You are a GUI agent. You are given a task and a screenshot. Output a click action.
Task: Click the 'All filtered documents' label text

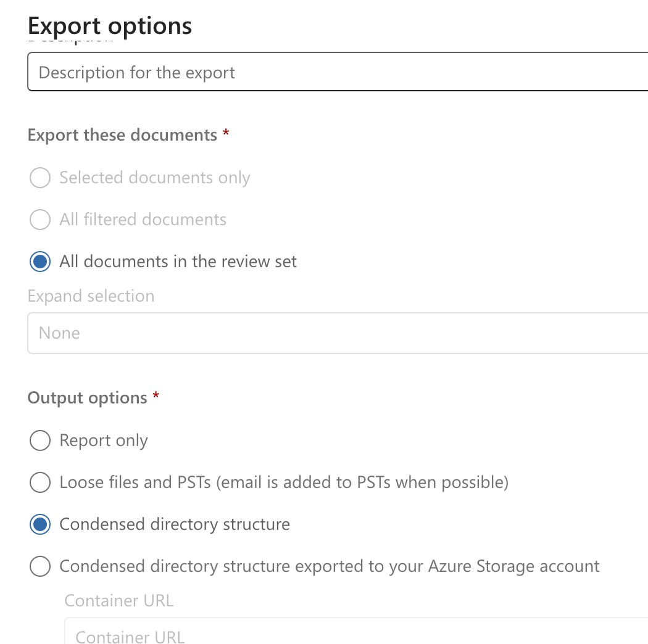coord(143,220)
